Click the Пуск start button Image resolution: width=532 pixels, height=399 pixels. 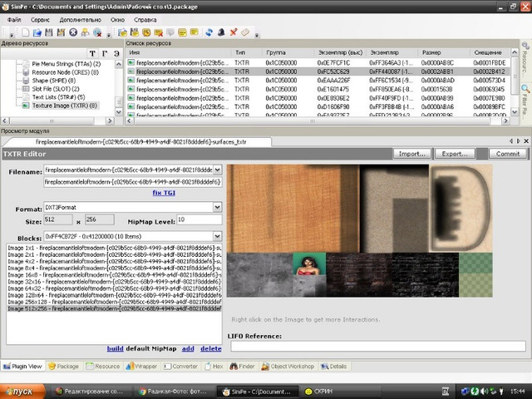tap(22, 392)
